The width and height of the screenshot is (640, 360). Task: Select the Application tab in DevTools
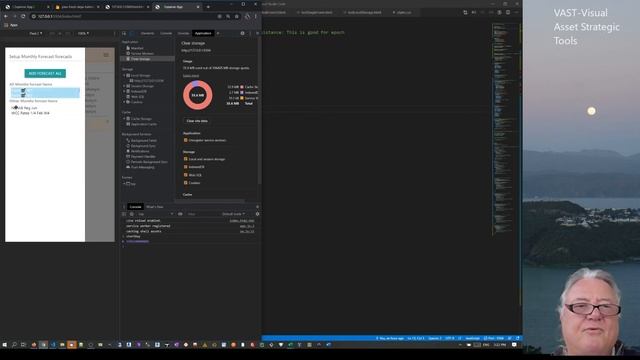click(203, 33)
